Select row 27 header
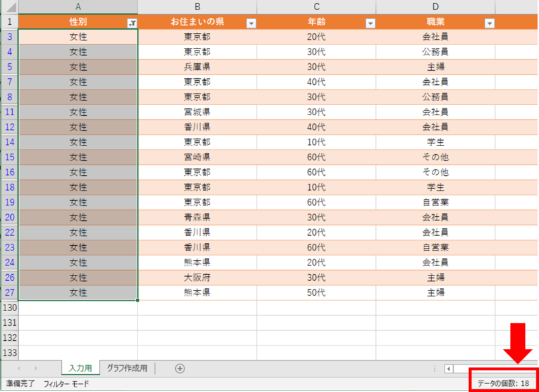The height and width of the screenshot is (392, 539). click(x=9, y=293)
